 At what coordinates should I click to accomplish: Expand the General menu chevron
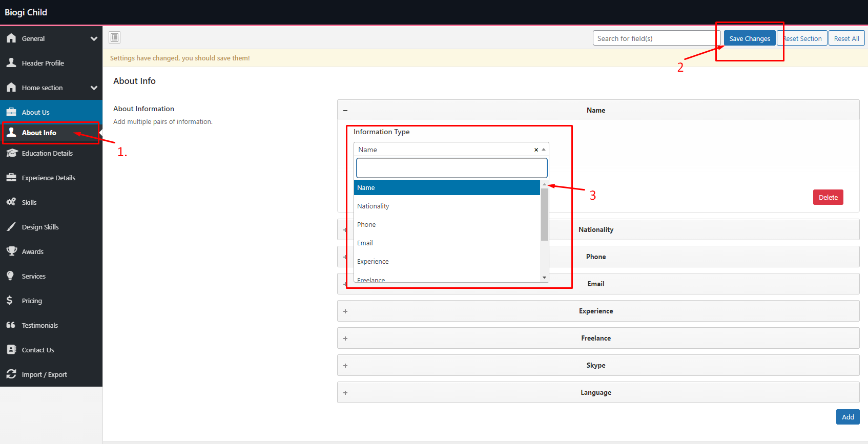pos(94,38)
